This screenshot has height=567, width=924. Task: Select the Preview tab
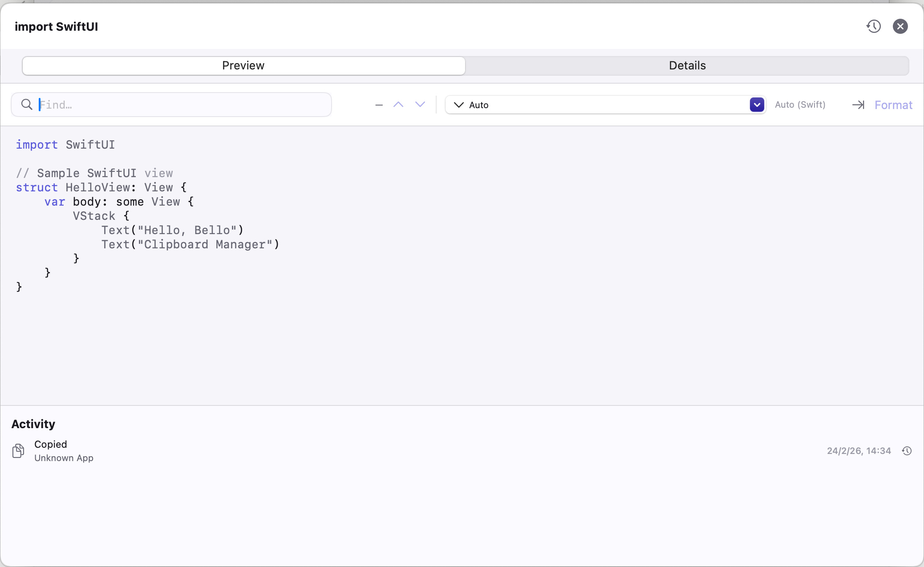(243, 65)
